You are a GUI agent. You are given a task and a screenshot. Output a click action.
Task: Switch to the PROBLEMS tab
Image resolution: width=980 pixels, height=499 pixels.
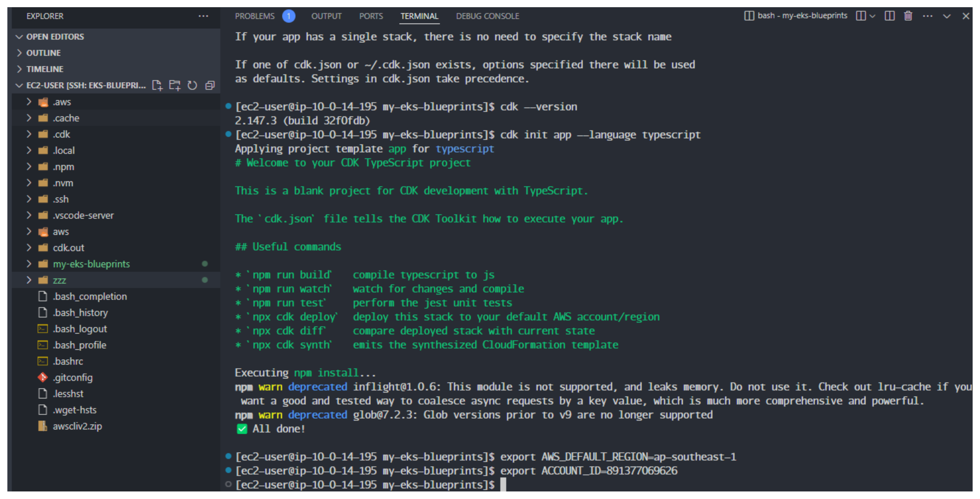pyautogui.click(x=255, y=16)
